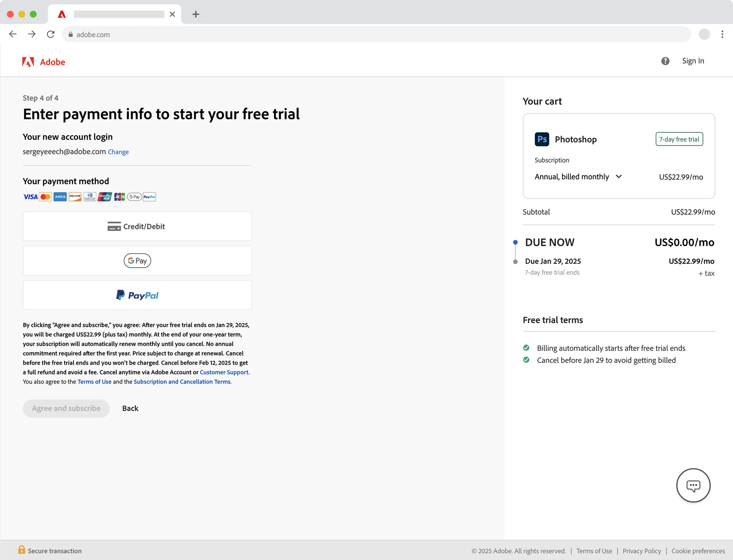This screenshot has width=733, height=560.
Task: Click the UnionPay card logo
Action: click(x=105, y=197)
